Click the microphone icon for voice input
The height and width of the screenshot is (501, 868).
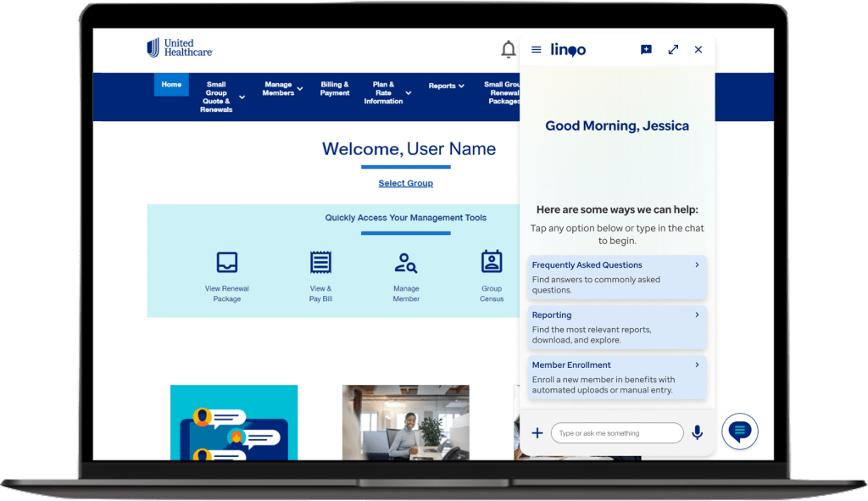click(x=697, y=433)
